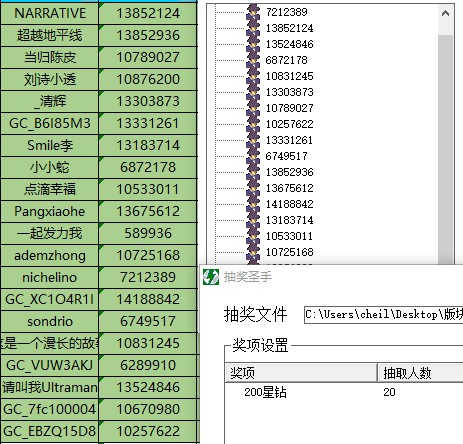Click the Pangxiaohe name cell
Screen dimensions: 463x444
point(50,211)
